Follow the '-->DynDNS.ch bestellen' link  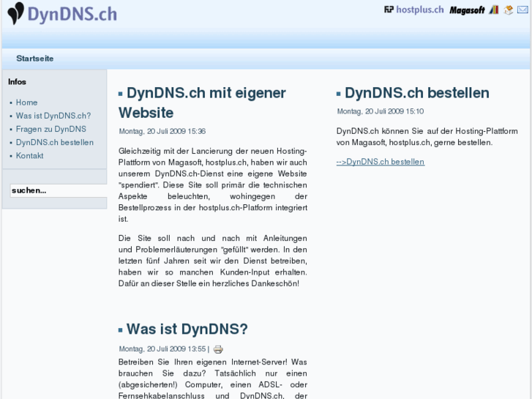381,162
